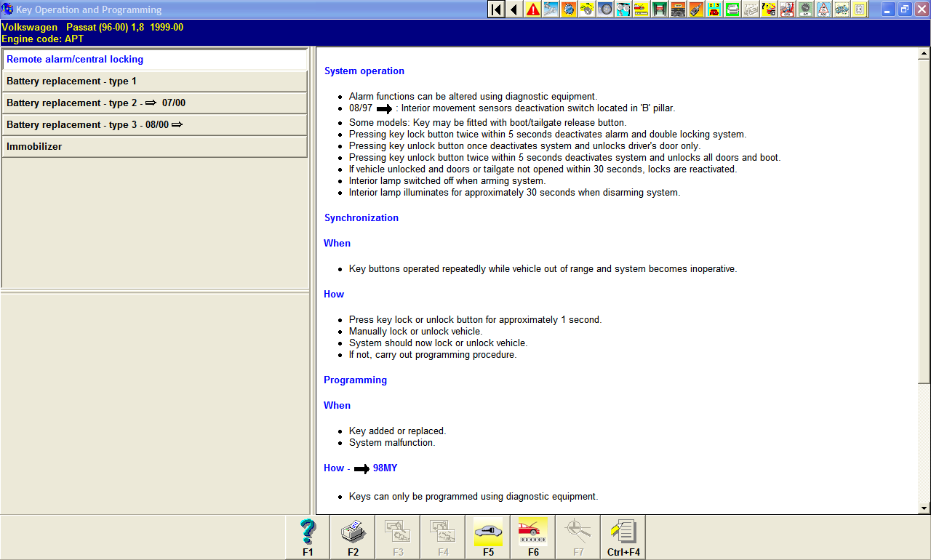Click the greyed F3 illustration button
This screenshot has width=931, height=560.
click(398, 537)
